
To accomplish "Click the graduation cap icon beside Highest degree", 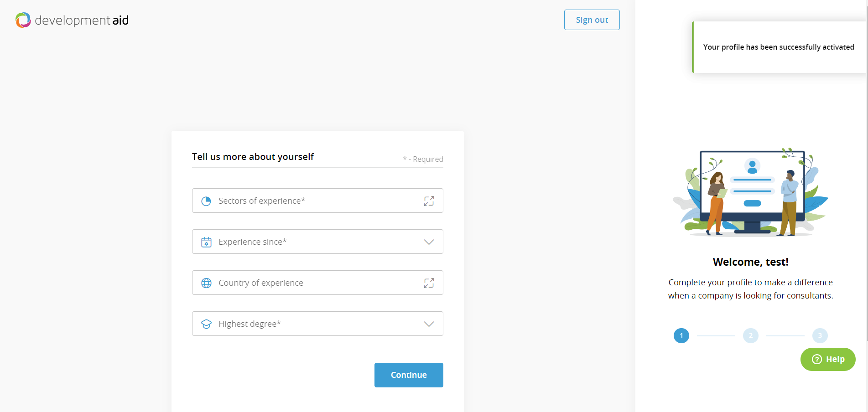I will point(206,324).
